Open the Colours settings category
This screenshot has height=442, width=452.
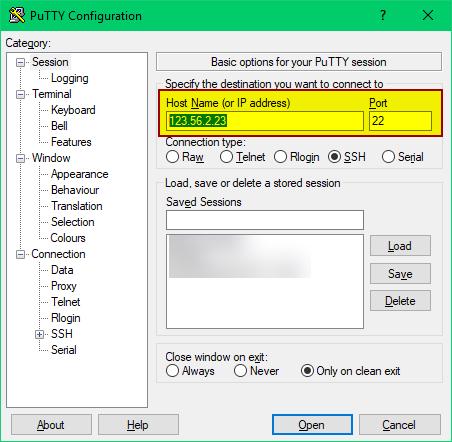(68, 238)
